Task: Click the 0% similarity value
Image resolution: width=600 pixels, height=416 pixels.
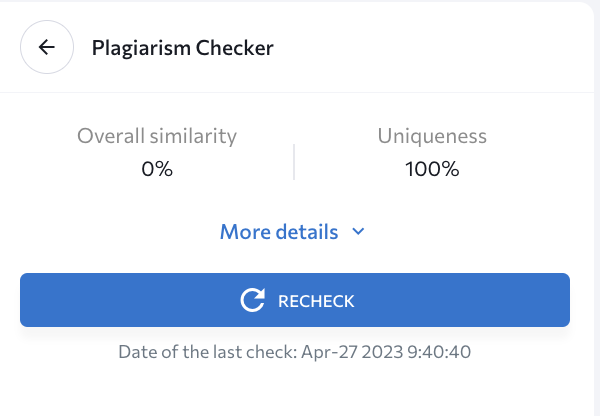Action: pyautogui.click(x=157, y=169)
